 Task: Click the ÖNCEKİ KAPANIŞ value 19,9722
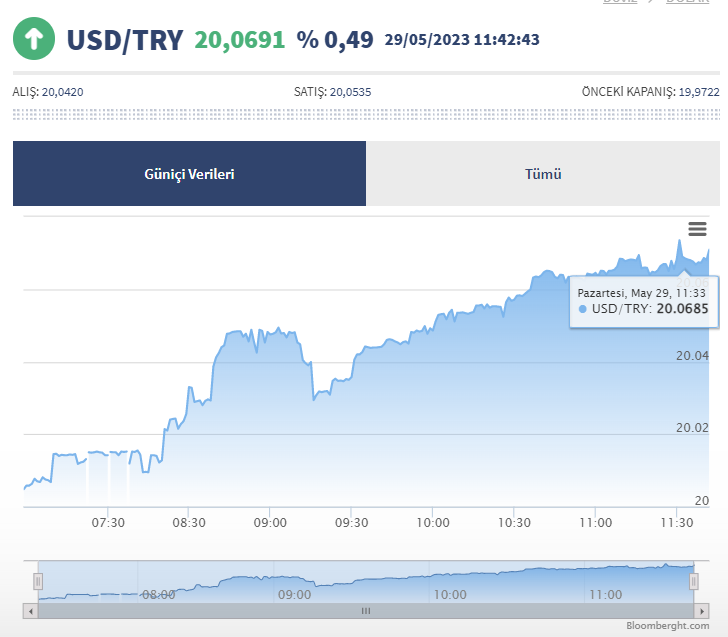tap(699, 92)
